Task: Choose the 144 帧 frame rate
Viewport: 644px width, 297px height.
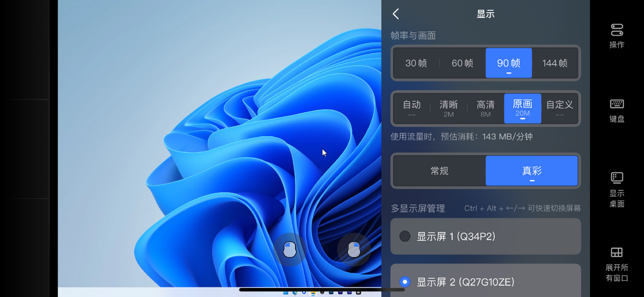Action: point(554,63)
